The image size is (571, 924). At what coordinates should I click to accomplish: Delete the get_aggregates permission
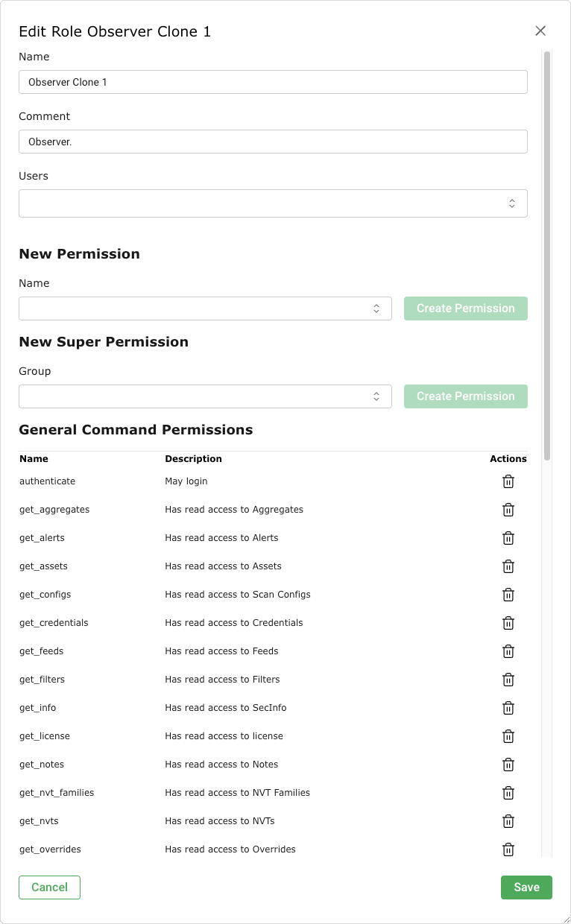[508, 510]
